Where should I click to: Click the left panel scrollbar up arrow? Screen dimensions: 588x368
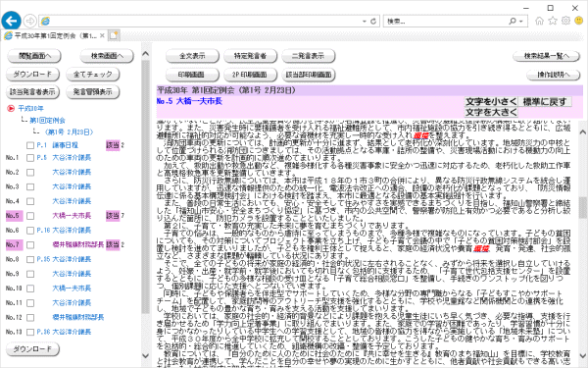tap(145, 54)
